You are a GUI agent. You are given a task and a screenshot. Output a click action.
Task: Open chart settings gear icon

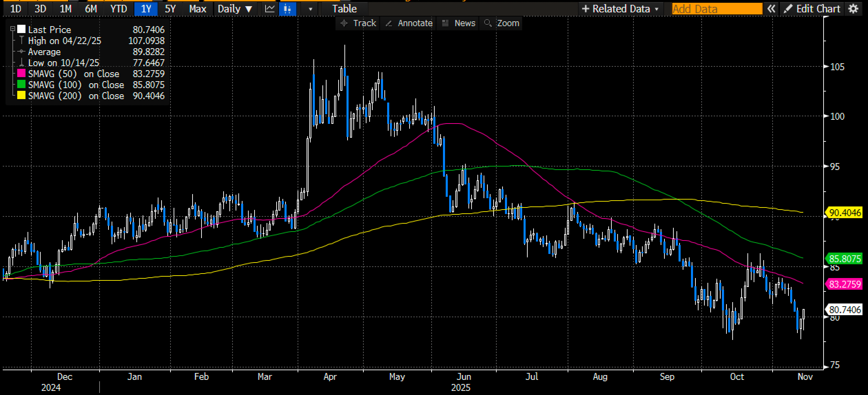tap(853, 9)
